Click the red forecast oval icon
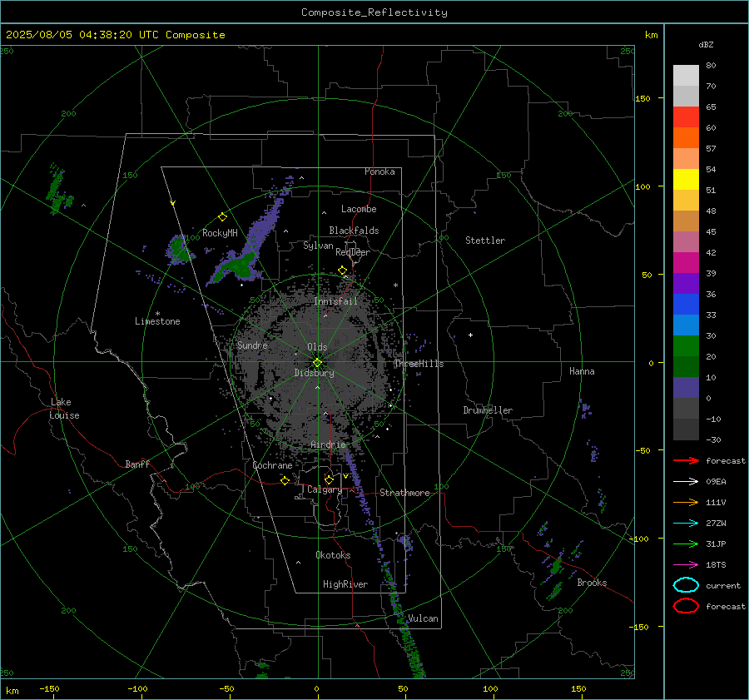749x700 pixels. point(686,606)
